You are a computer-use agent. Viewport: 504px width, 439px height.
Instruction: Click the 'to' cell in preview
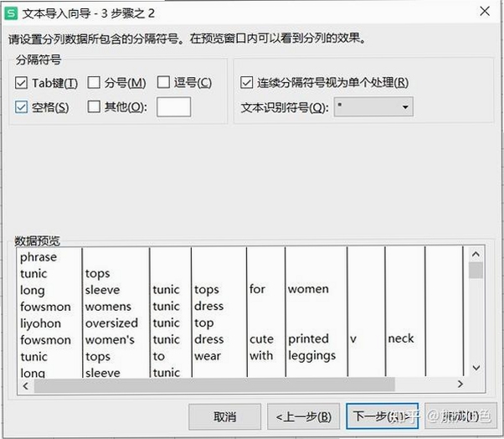(159, 356)
